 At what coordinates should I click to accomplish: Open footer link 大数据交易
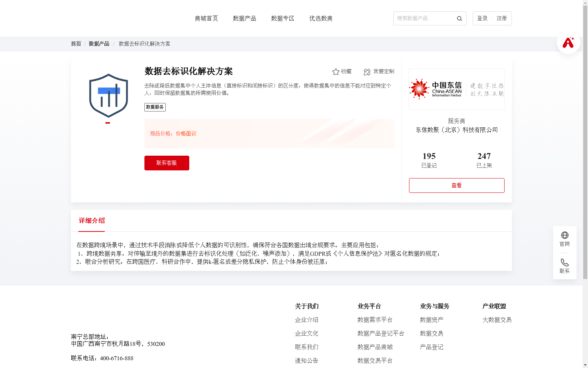[x=497, y=320]
